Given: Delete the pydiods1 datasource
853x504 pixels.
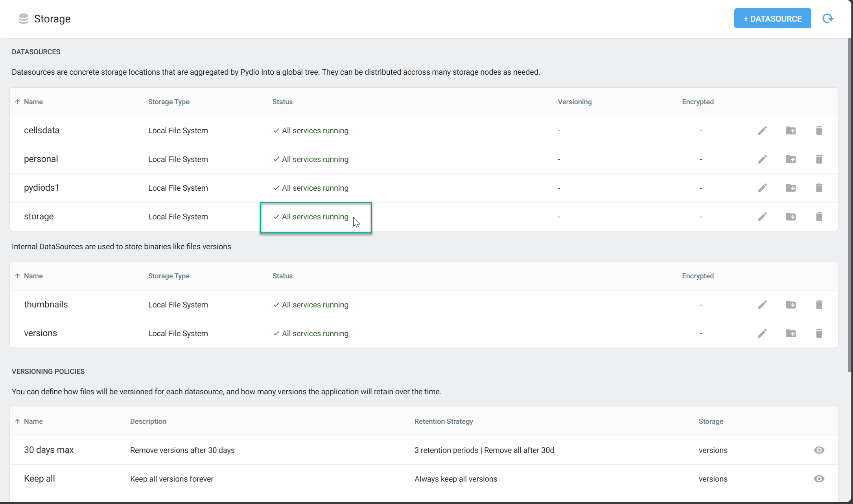Looking at the screenshot, I should point(819,188).
